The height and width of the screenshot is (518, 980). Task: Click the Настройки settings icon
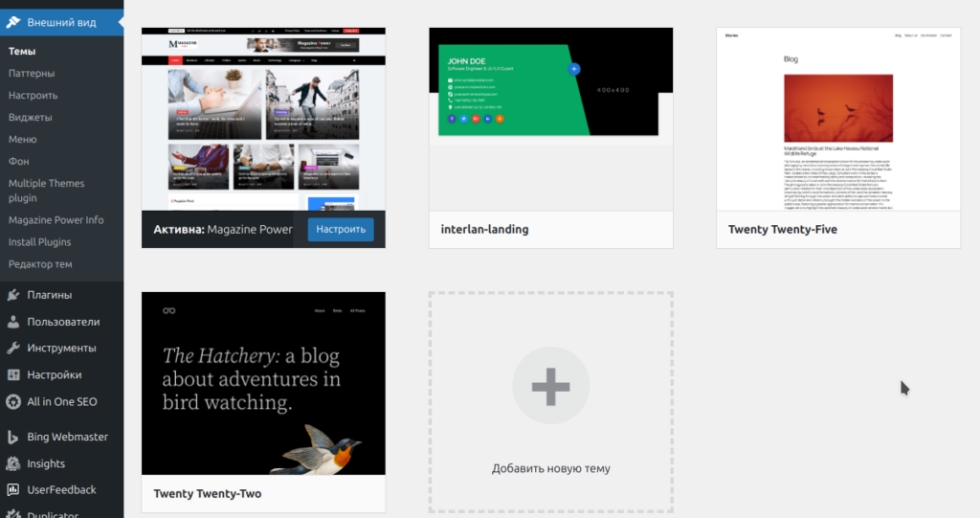(13, 375)
